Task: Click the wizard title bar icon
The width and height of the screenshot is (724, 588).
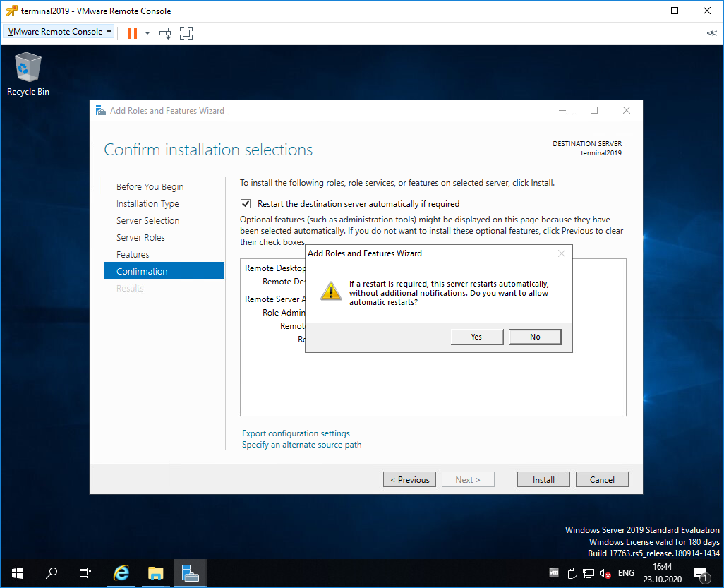Action: [101, 110]
